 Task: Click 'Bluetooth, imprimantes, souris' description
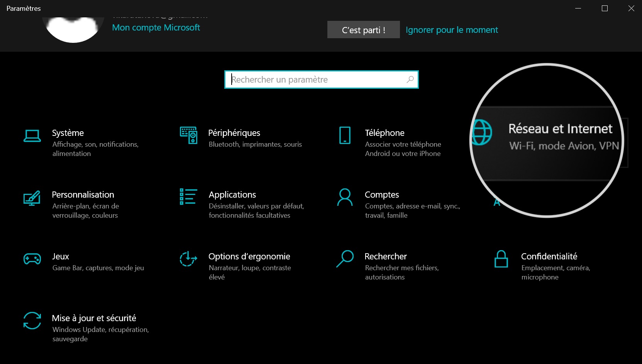point(255,144)
